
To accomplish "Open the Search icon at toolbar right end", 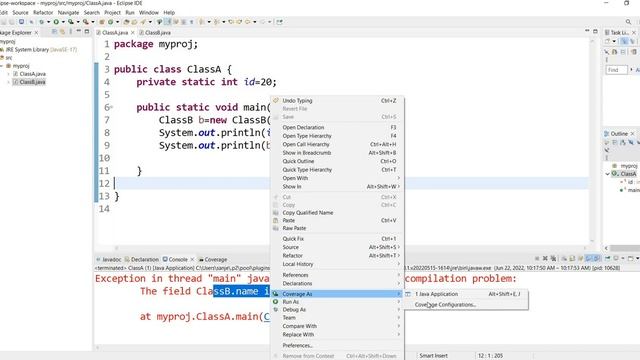I will click(628, 22).
